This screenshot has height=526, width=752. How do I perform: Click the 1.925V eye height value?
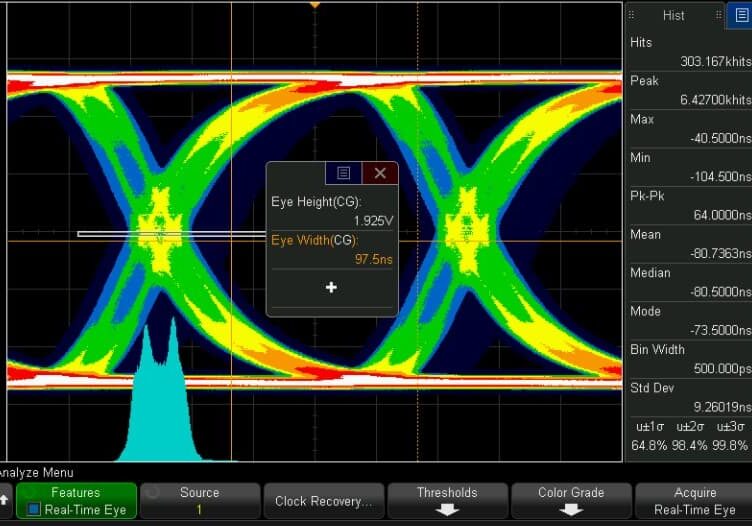click(373, 221)
